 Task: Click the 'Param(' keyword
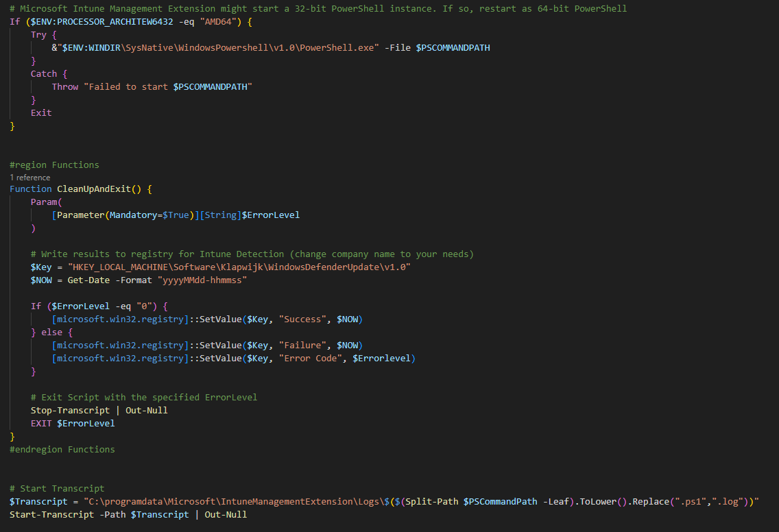(46, 202)
